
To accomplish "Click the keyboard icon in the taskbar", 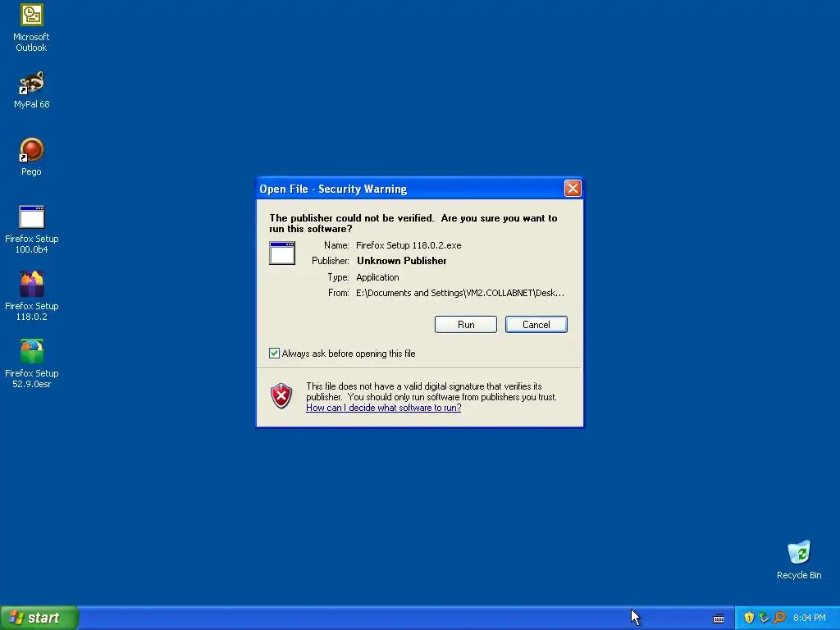I will click(719, 619).
